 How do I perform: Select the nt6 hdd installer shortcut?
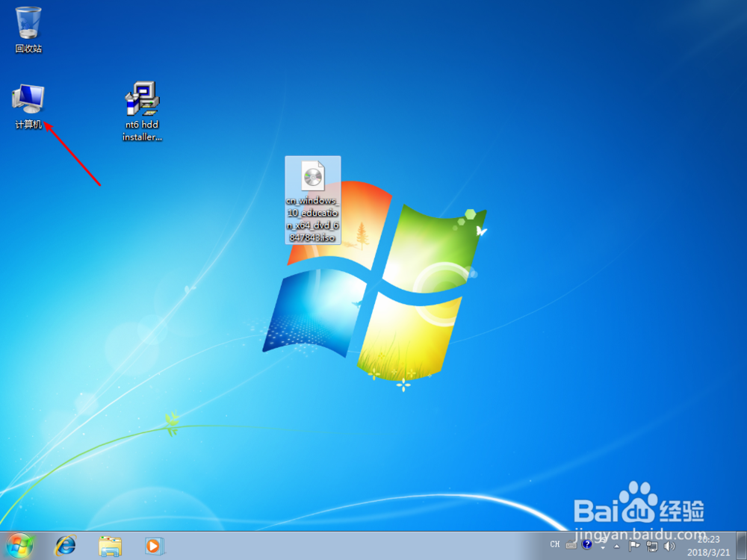click(x=142, y=111)
